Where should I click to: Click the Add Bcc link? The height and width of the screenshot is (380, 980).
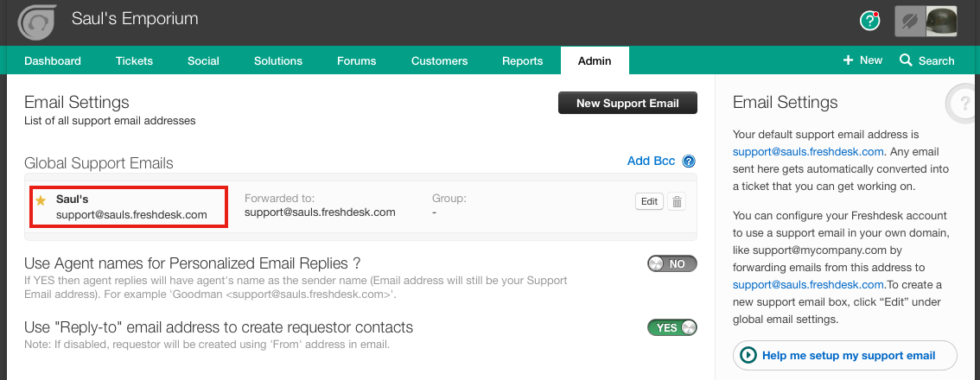tap(652, 161)
